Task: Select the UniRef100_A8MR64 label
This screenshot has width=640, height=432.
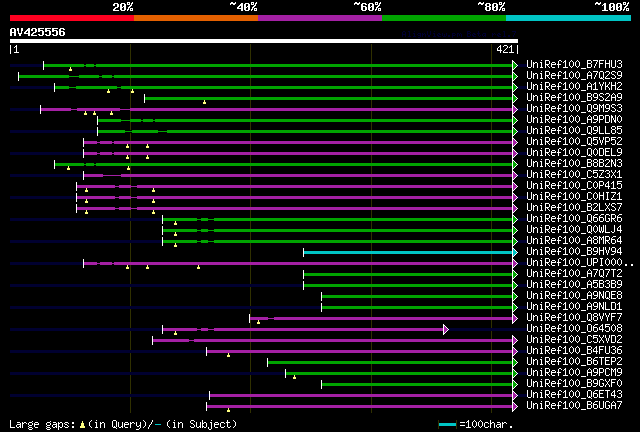Action: click(574, 240)
